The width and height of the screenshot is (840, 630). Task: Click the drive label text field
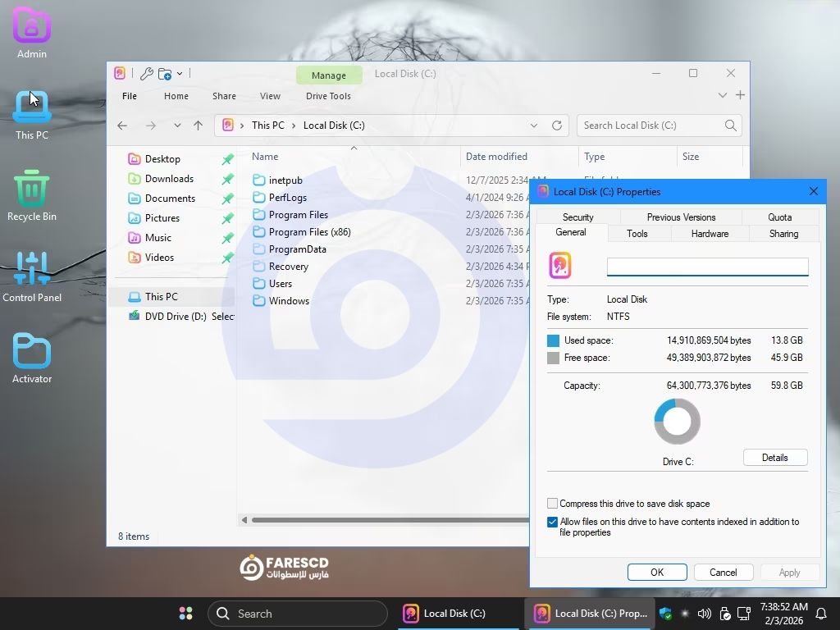pos(707,267)
